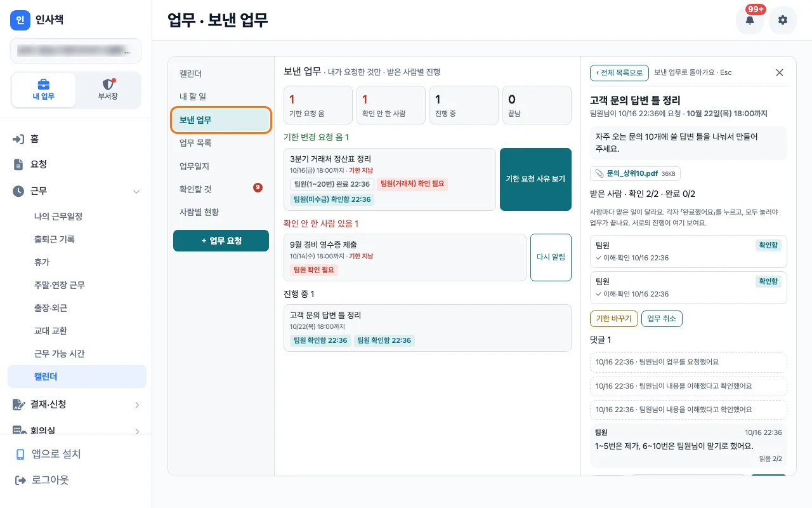Open the 9월 경비 영수증 제출 task card
The width and height of the screenshot is (812, 508).
click(405, 257)
